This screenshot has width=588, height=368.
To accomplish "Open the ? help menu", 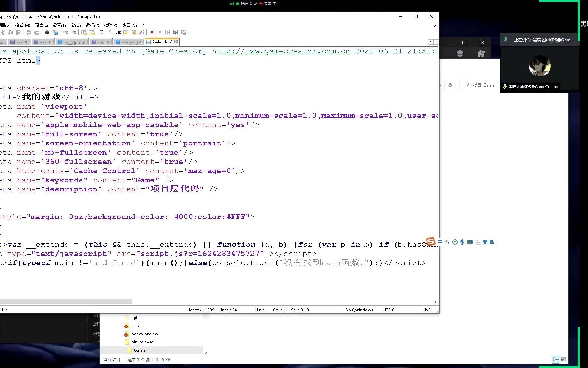I will click(143, 25).
